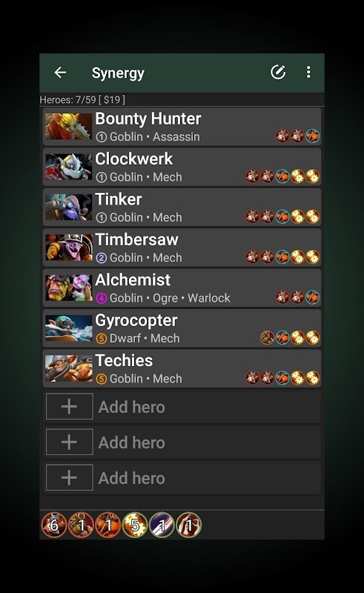The width and height of the screenshot is (364, 593).
Task: Open the three-dot overflow menu
Action: (x=308, y=72)
